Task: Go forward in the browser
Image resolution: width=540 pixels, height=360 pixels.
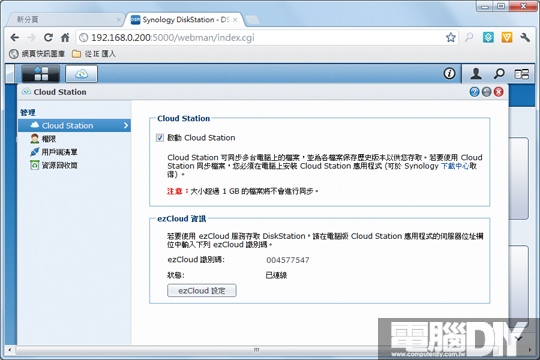Action: tap(31, 37)
